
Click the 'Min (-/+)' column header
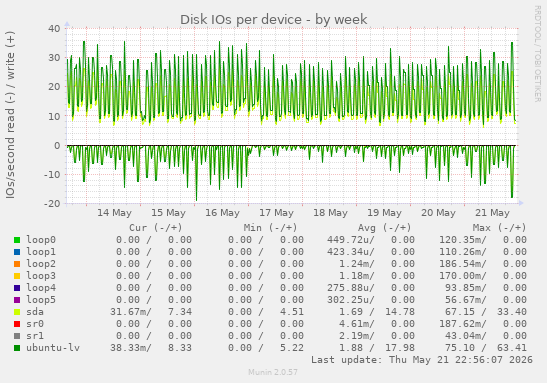tap(270, 228)
